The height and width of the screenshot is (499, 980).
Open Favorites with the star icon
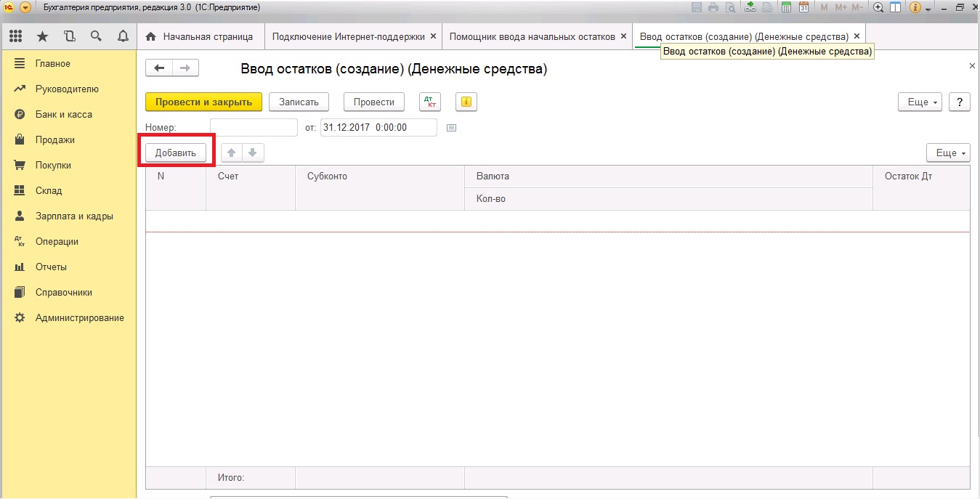pos(42,36)
